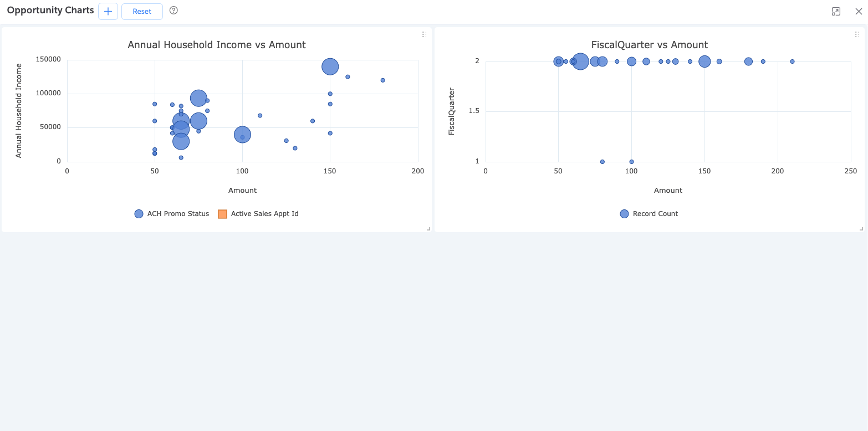Click resize corner of Annual Household Income chart
Image resolution: width=868 pixels, height=431 pixels.
pyautogui.click(x=428, y=228)
